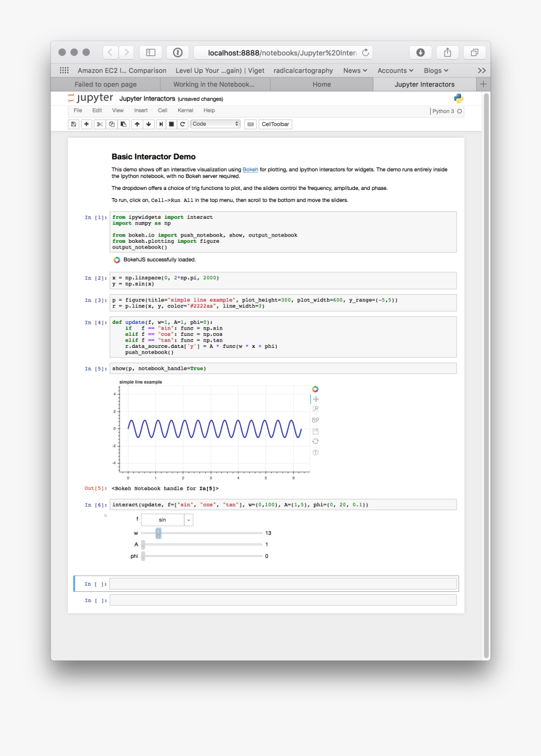This screenshot has height=756, width=541.
Task: Interrupt the kernel with the stop icon
Action: tap(171, 125)
